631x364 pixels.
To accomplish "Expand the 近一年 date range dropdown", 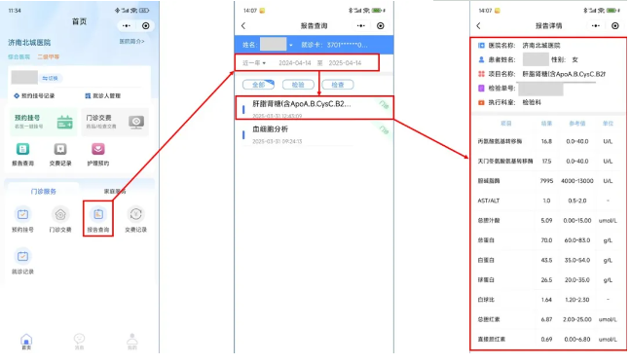I will tap(254, 63).
